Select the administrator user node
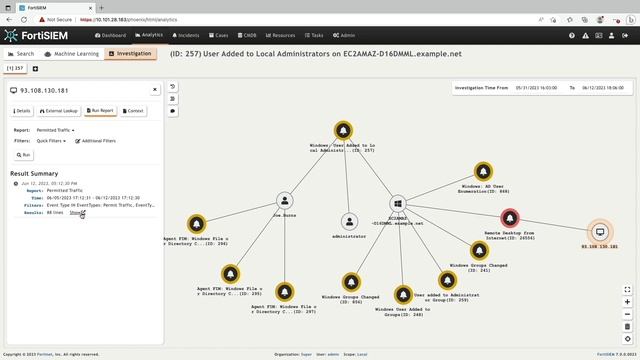The image size is (640, 360). click(349, 222)
